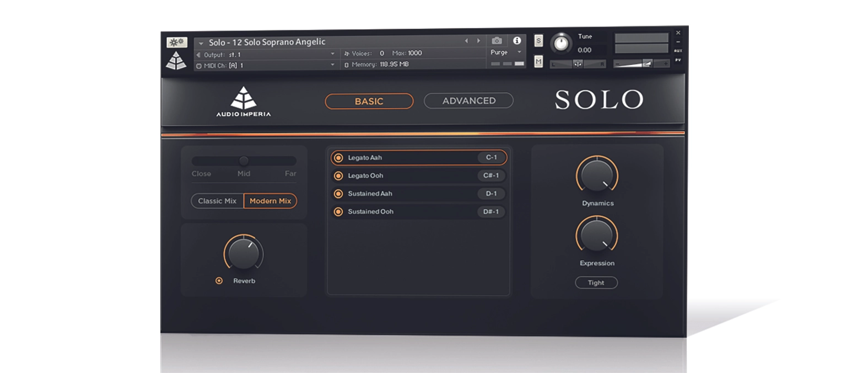Toggle the AUX sends button
The image size is (868, 373).
tap(678, 51)
